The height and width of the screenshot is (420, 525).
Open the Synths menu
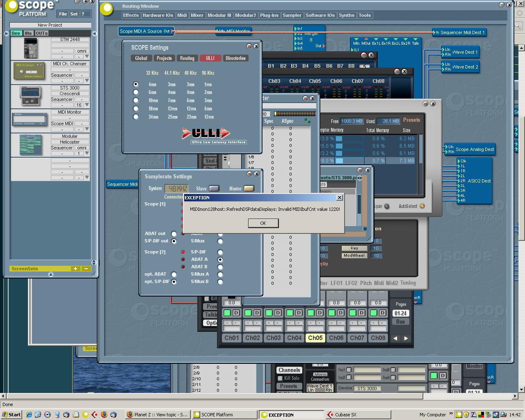tap(347, 15)
